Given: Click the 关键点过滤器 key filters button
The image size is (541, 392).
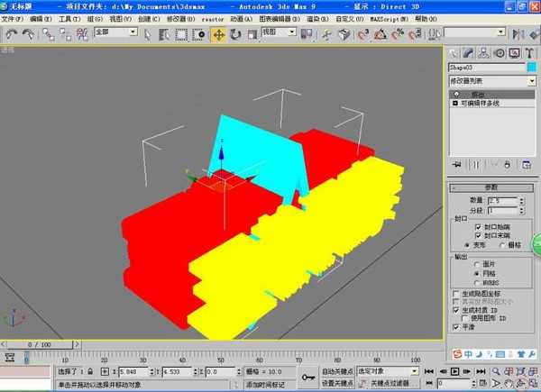Looking at the screenshot, I should tap(390, 383).
